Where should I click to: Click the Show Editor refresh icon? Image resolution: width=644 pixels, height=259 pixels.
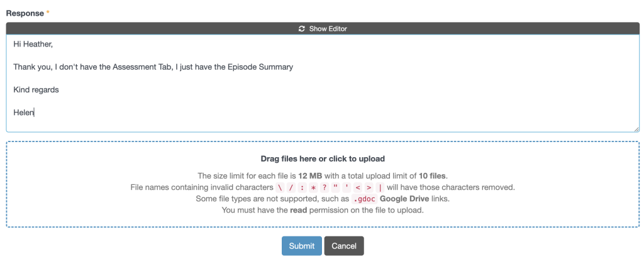pyautogui.click(x=302, y=28)
